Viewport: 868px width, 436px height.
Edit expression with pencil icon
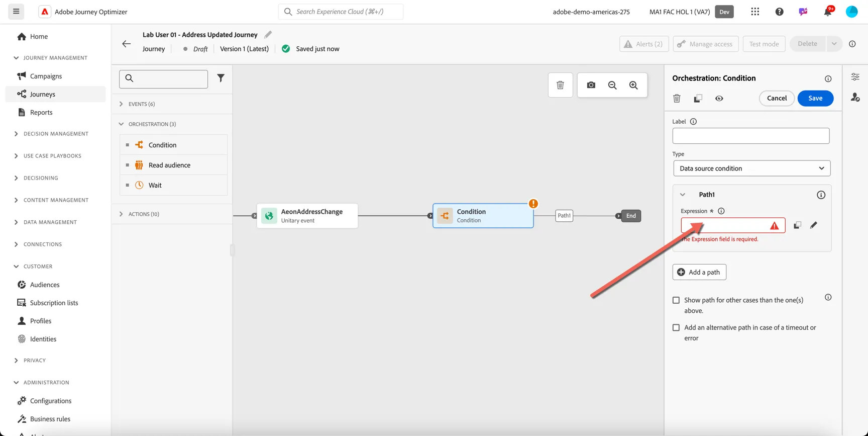click(x=814, y=225)
